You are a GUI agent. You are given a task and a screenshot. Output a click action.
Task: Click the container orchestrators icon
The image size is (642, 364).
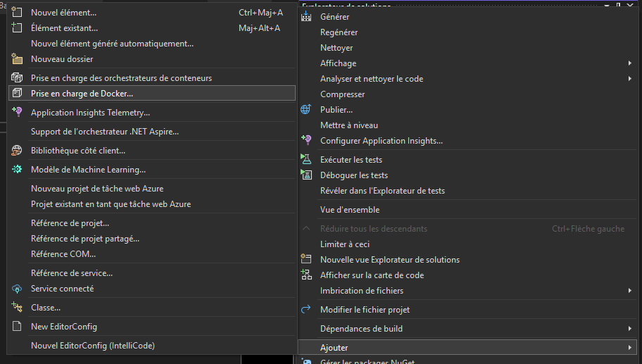pyautogui.click(x=17, y=77)
